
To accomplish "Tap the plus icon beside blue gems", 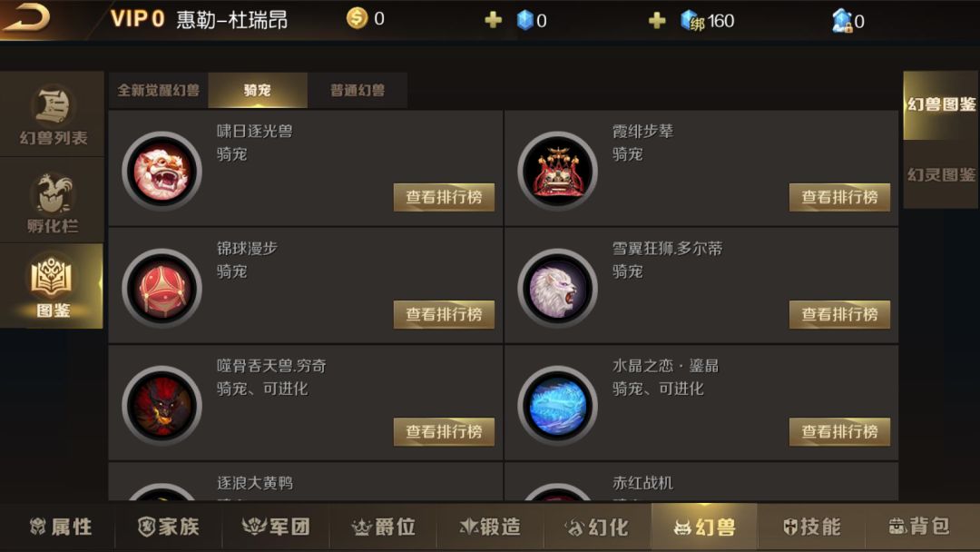I will pyautogui.click(x=493, y=21).
